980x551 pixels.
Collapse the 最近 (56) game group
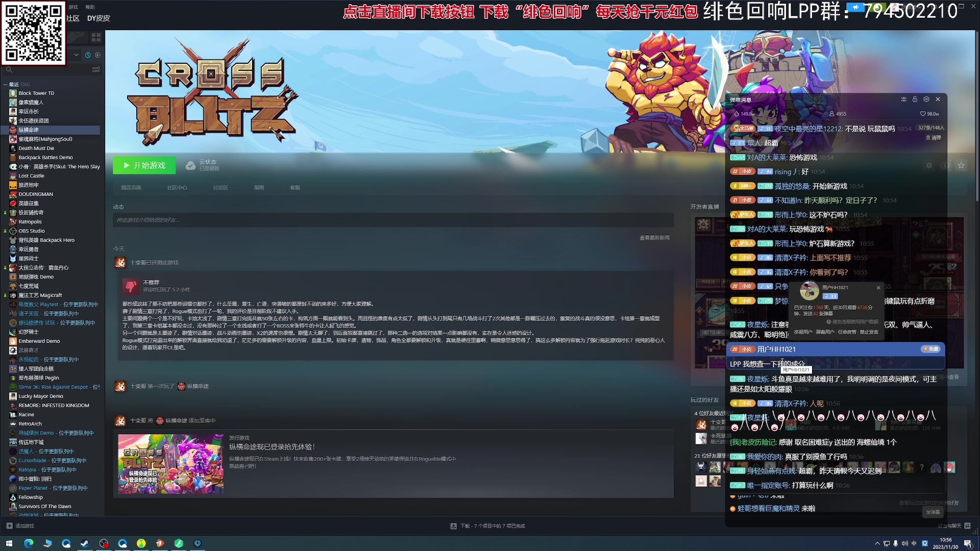pos(6,84)
